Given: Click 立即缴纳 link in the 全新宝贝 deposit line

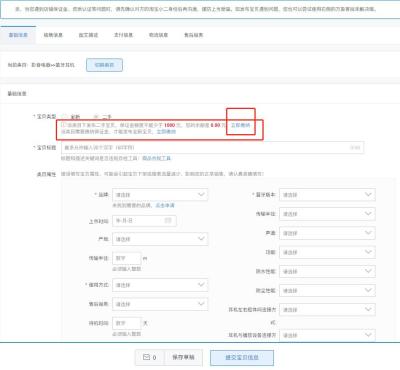Looking at the screenshot, I should pyautogui.click(x=166, y=132).
